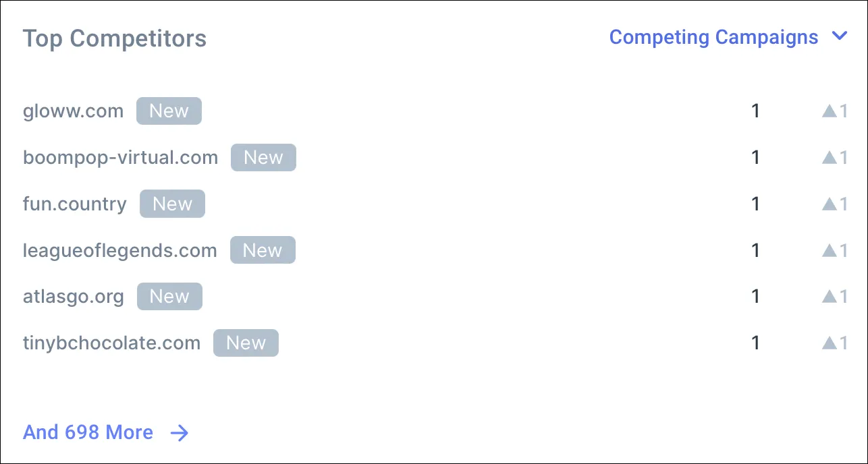The width and height of the screenshot is (868, 464).
Task: Click the atlasgo.org domain
Action: pos(74,297)
